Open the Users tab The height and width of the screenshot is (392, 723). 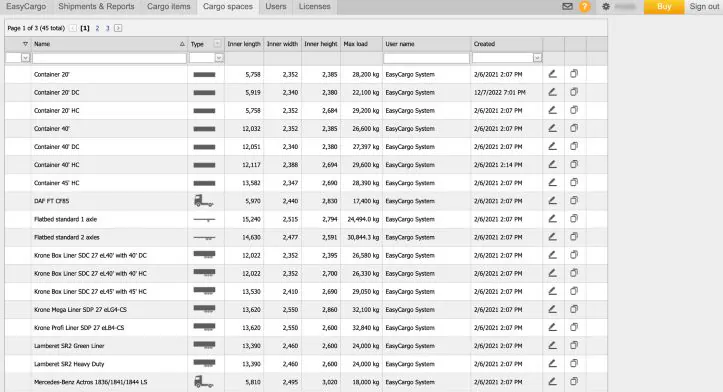[x=276, y=6]
